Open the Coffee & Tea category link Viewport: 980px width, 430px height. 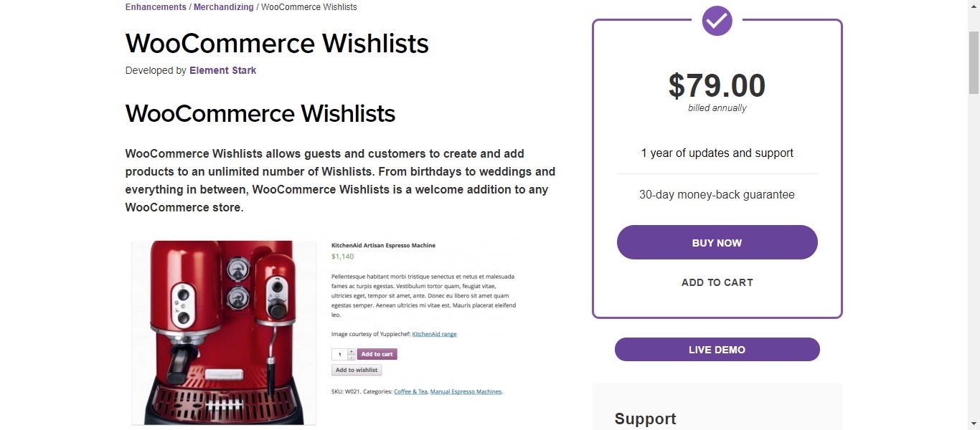(410, 392)
